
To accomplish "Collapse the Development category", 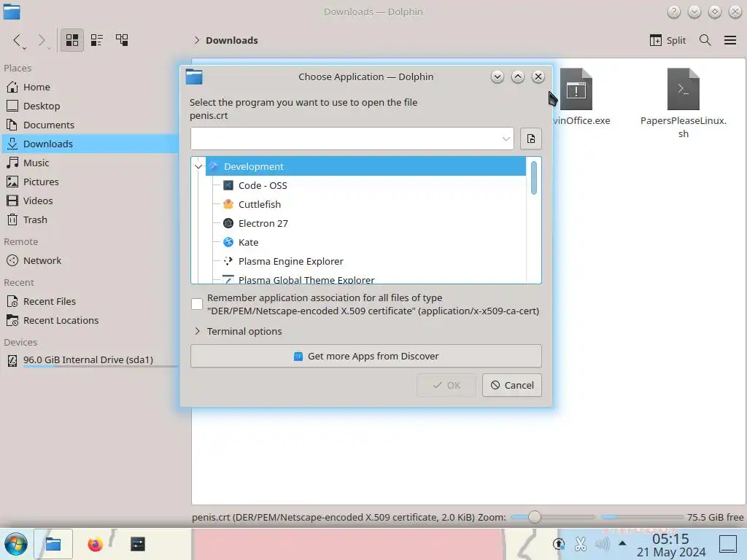I will 198,167.
